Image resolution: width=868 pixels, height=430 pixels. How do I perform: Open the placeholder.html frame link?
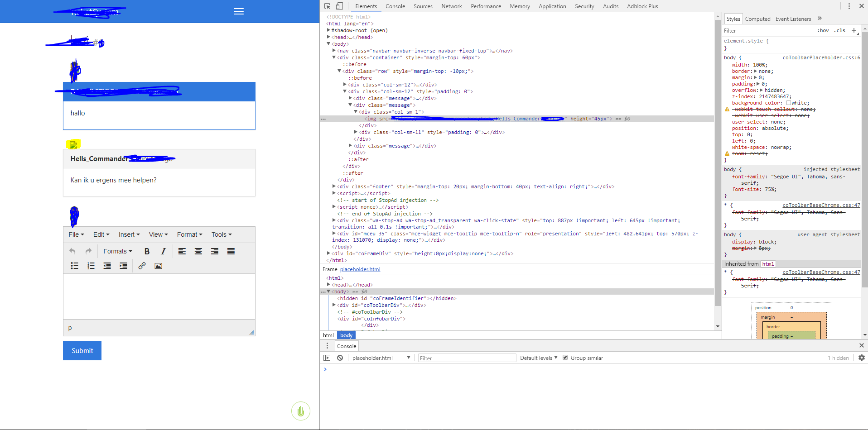tap(360, 269)
